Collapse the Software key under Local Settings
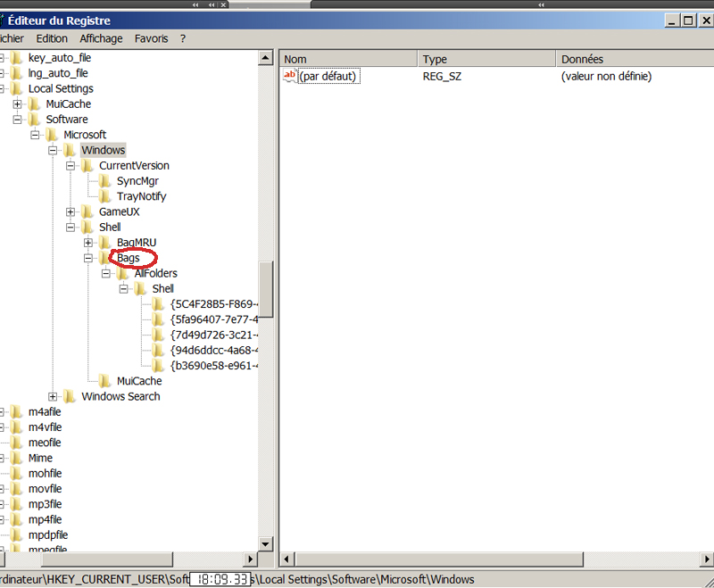The height and width of the screenshot is (588, 714). click(x=17, y=120)
